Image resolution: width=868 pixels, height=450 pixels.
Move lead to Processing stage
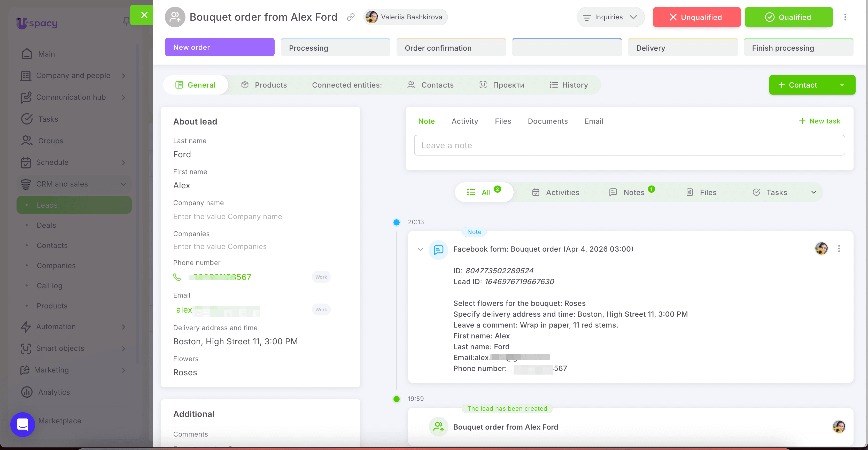click(x=335, y=48)
